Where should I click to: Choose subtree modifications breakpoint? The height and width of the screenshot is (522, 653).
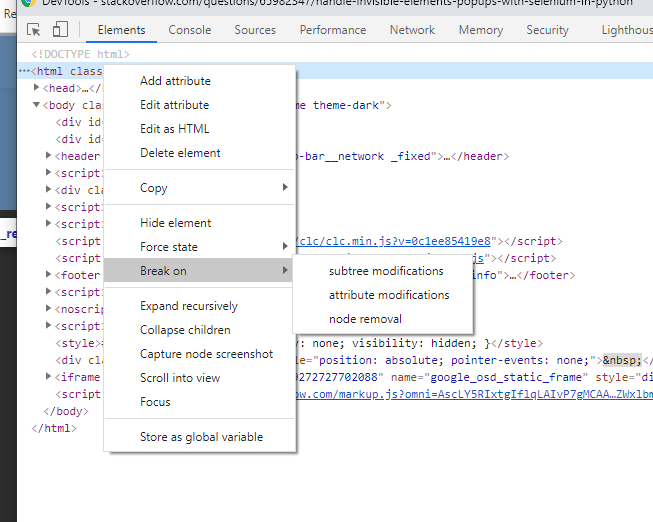point(386,271)
